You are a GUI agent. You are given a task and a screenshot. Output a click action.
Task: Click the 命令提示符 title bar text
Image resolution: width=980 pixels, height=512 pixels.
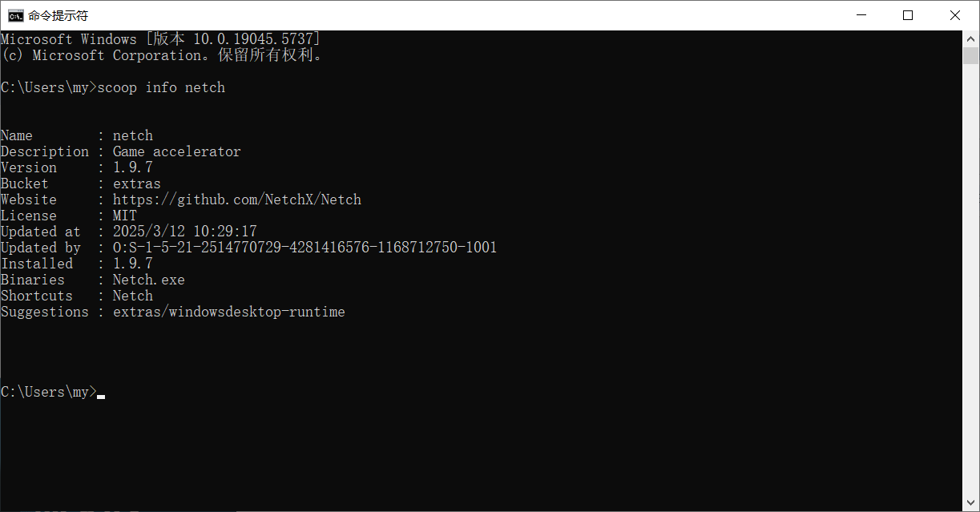coord(58,15)
